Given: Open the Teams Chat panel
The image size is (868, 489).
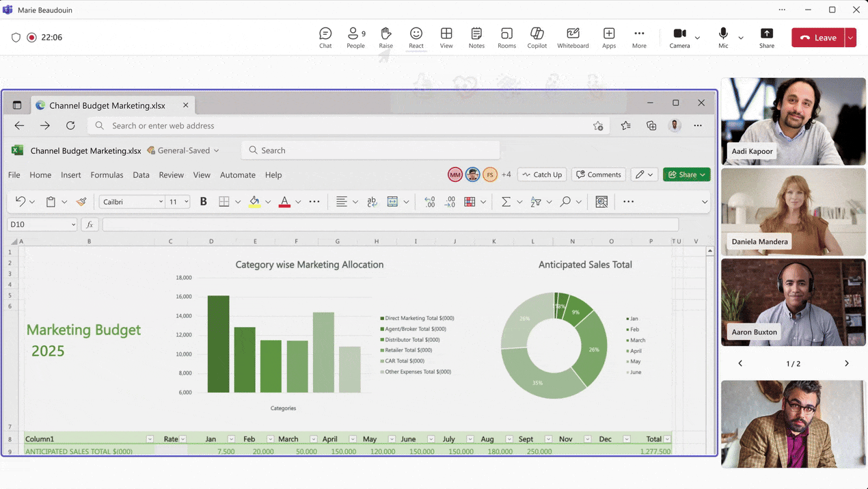Looking at the screenshot, I should coord(325,38).
